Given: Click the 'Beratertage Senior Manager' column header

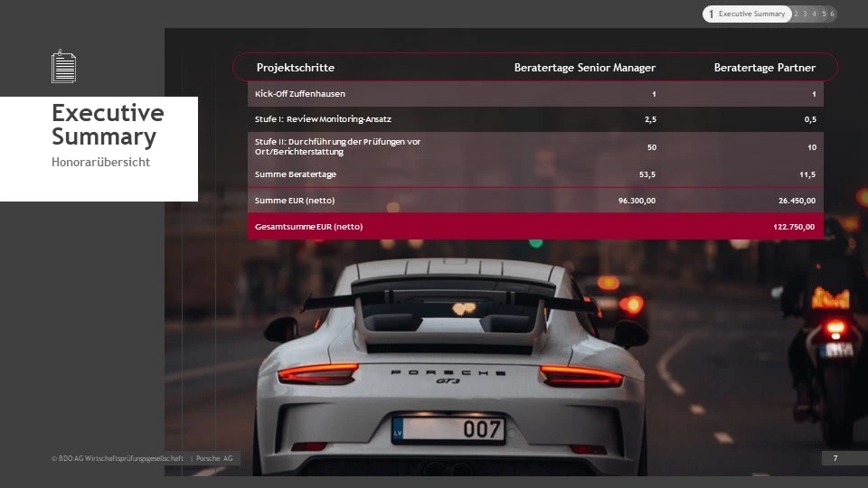Looking at the screenshot, I should pyautogui.click(x=585, y=68).
